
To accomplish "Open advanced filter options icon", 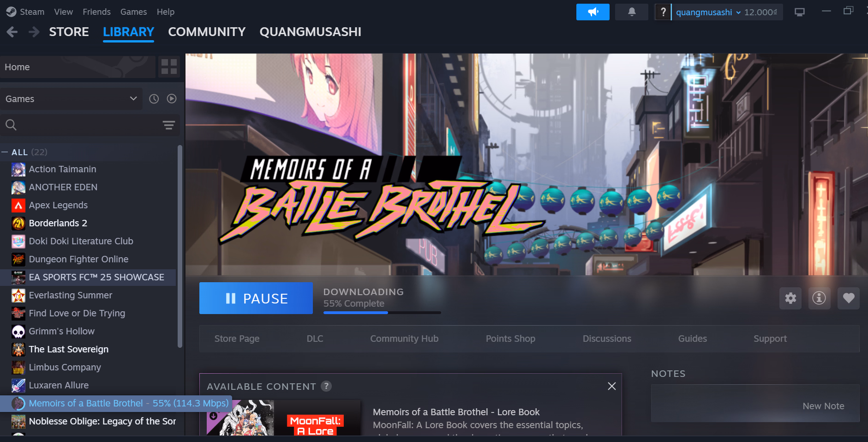I will click(x=169, y=125).
